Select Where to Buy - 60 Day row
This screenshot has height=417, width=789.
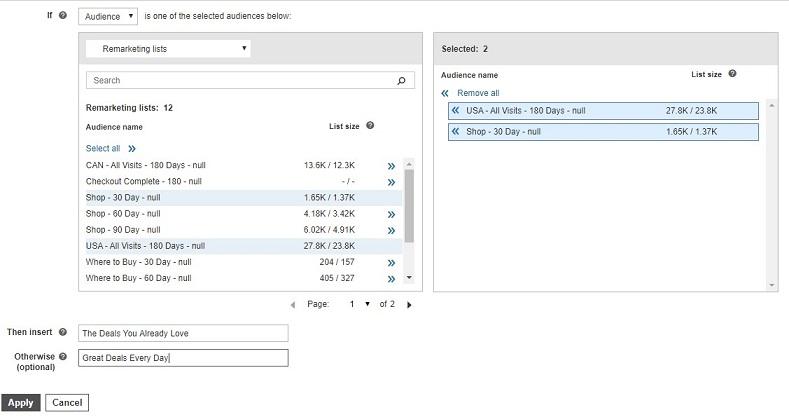click(x=244, y=278)
